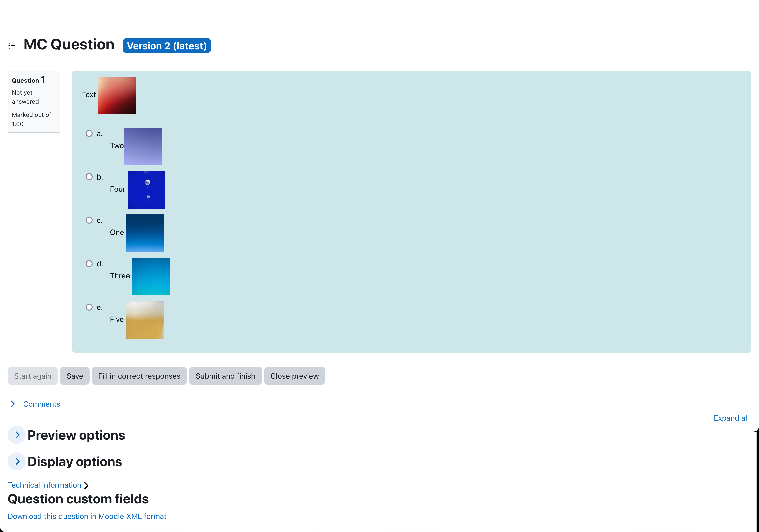Close the question preview

295,376
